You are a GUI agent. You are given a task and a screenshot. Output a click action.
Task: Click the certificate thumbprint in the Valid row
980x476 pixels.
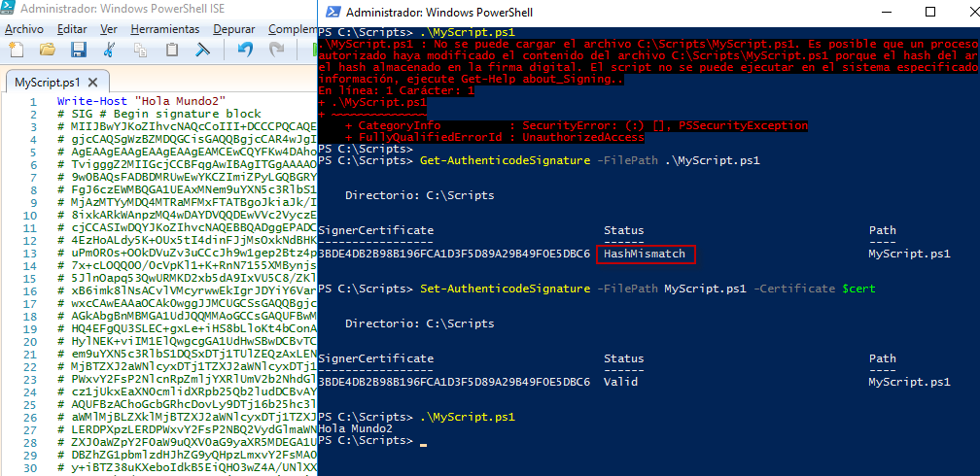454,382
